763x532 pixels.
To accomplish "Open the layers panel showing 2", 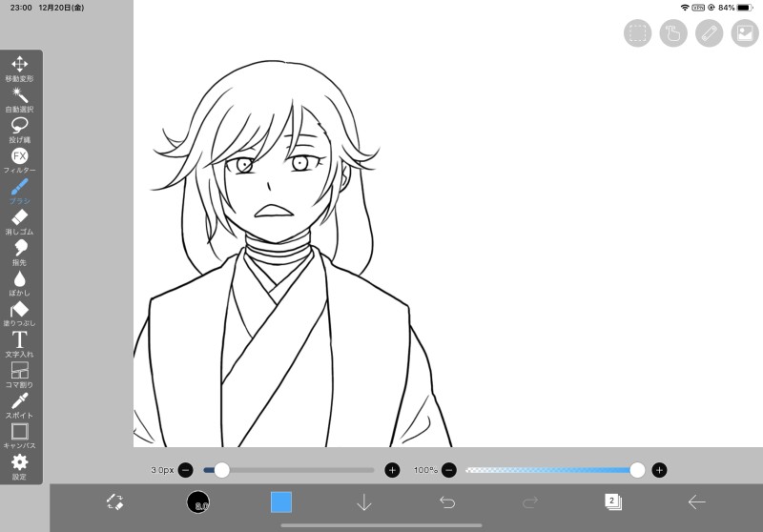I will click(x=613, y=501).
